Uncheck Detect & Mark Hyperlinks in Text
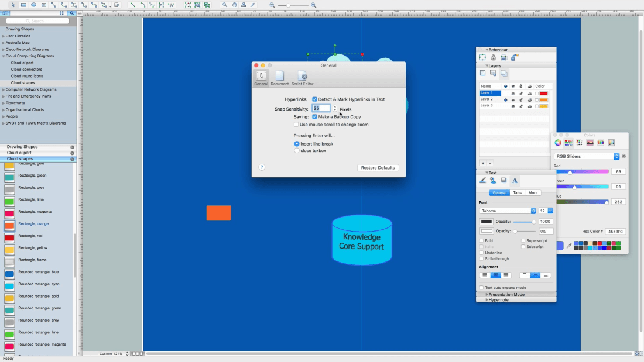Viewport: 644px width, 362px height. pyautogui.click(x=315, y=99)
